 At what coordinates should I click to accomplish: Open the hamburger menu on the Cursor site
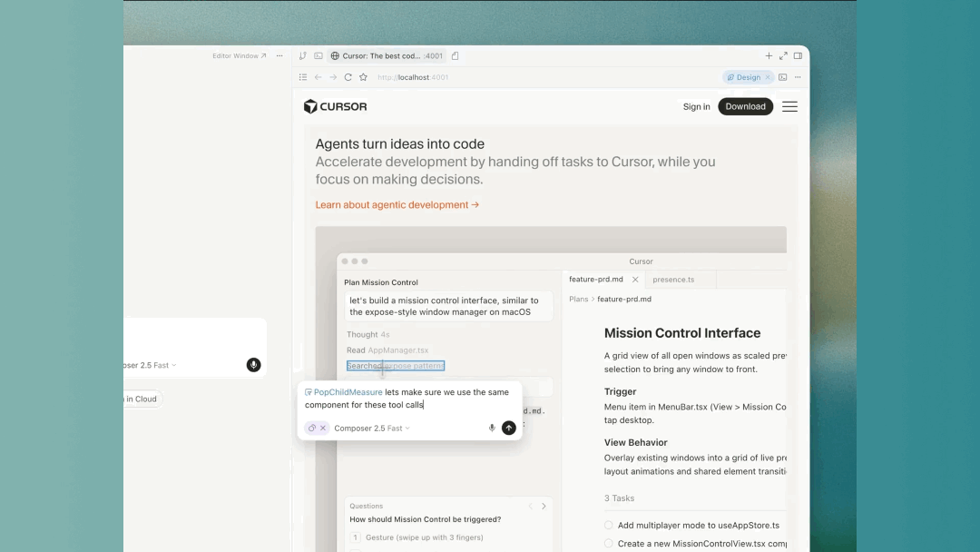pos(790,106)
